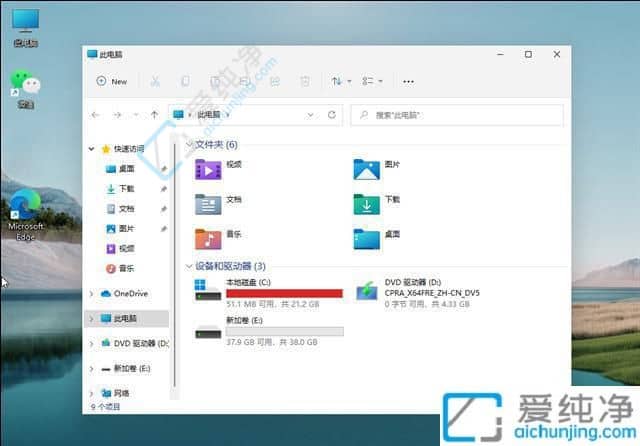Click the Up arrow navigation button
The image size is (640, 446).
pos(154,115)
